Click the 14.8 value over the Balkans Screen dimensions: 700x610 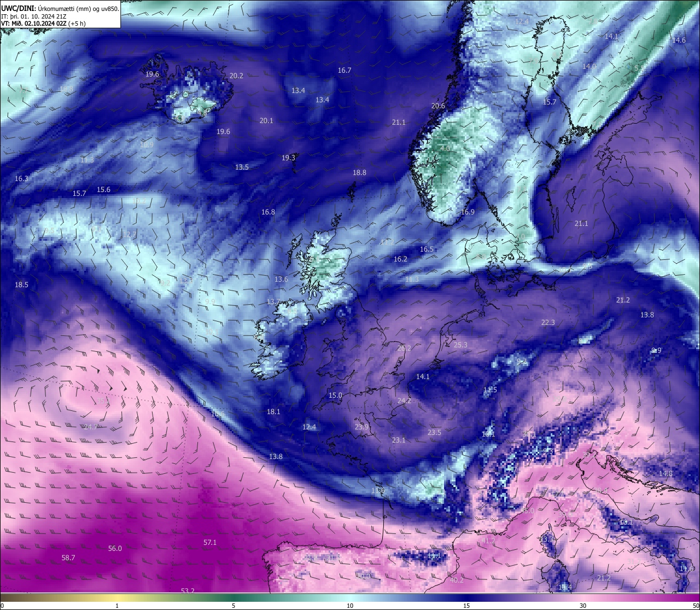(x=666, y=473)
